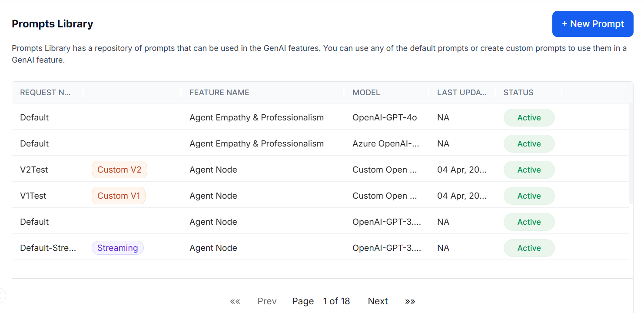644x313 pixels.
Task: Click the Request Name column header
Action: click(x=45, y=93)
